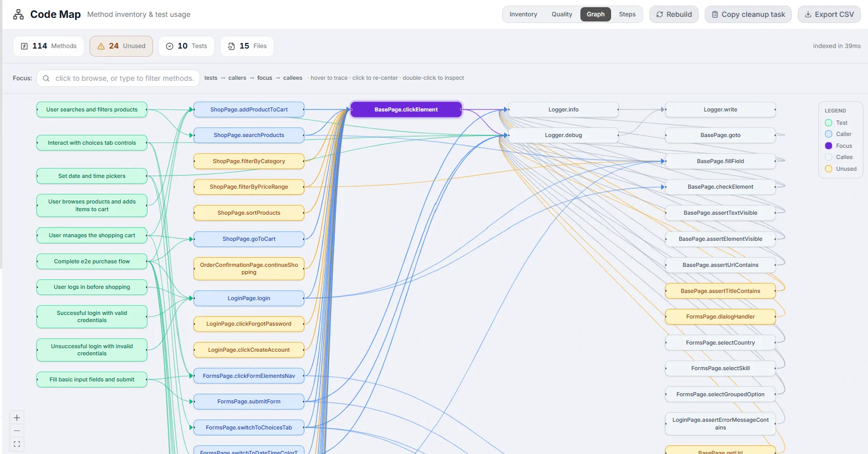Click the zoom in plus icon
The width and height of the screenshot is (868, 454).
tap(17, 418)
